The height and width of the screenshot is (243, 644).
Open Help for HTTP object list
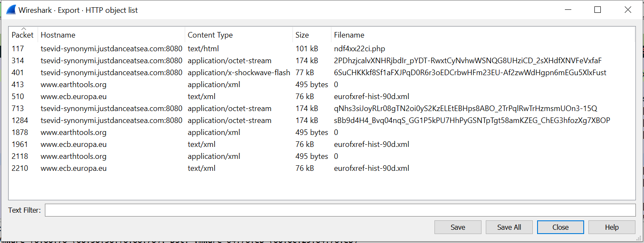(x=612, y=227)
